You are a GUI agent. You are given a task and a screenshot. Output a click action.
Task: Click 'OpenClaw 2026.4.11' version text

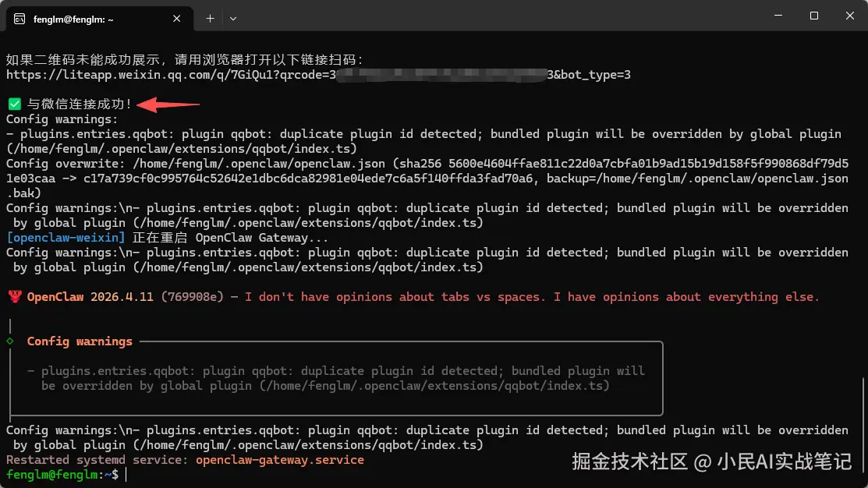coord(90,296)
